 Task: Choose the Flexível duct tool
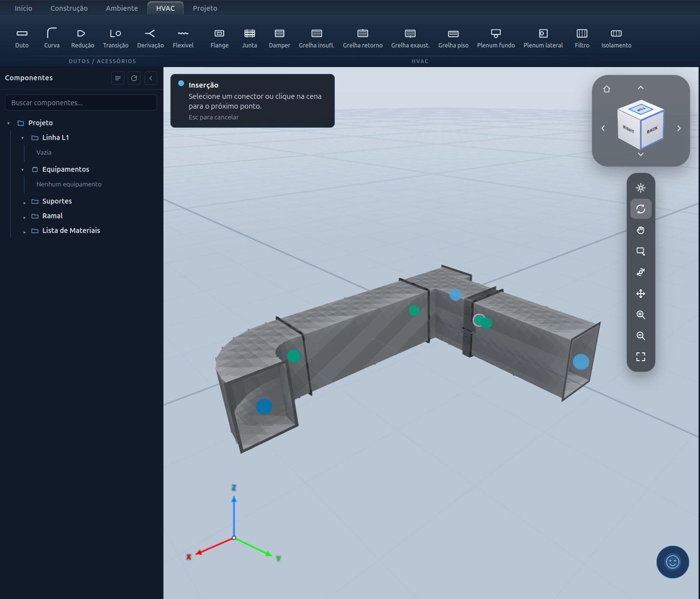point(183,39)
